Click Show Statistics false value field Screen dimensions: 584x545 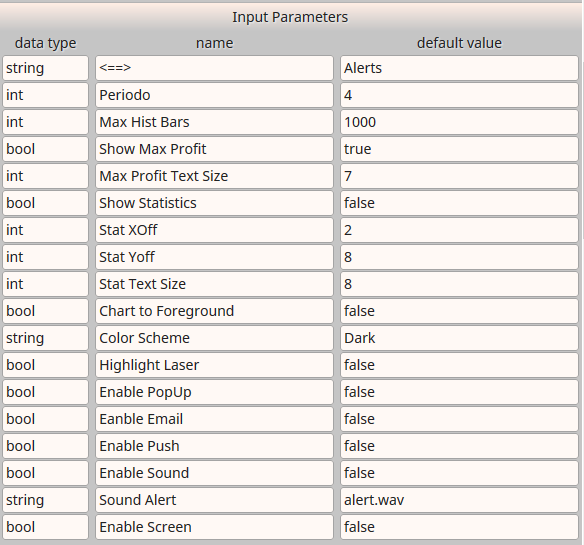459,203
